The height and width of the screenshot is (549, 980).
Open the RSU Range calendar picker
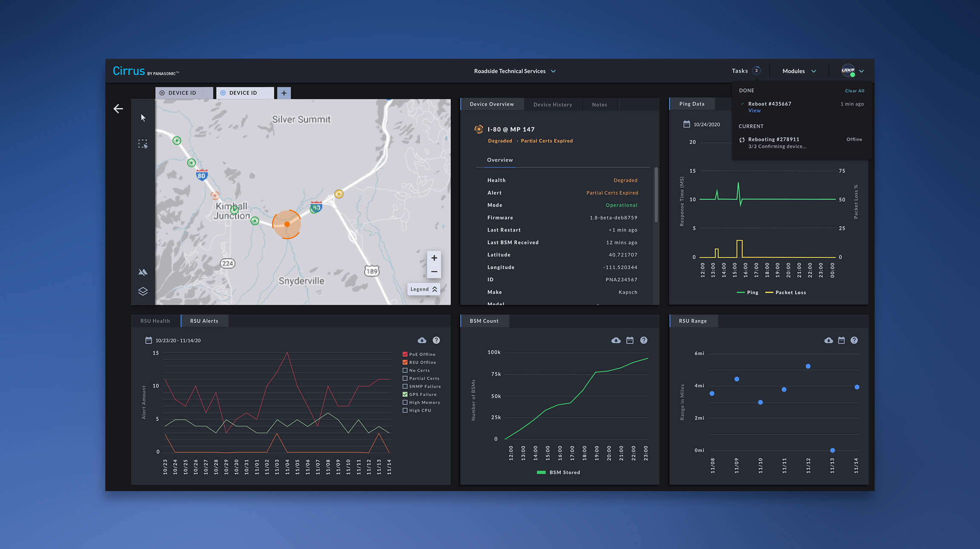point(841,340)
